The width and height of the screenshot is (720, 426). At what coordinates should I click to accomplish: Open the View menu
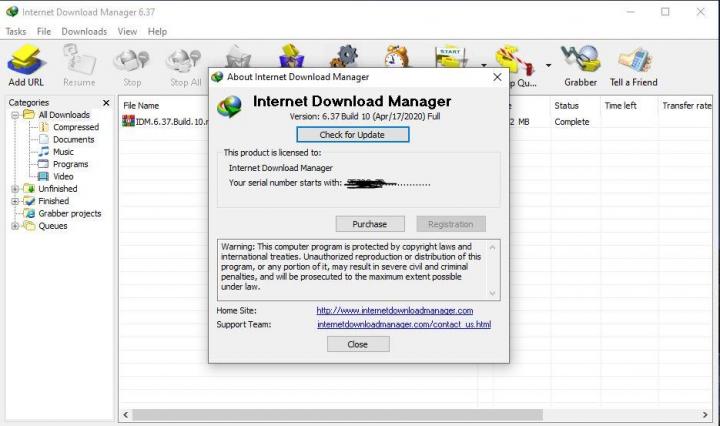pyautogui.click(x=127, y=32)
